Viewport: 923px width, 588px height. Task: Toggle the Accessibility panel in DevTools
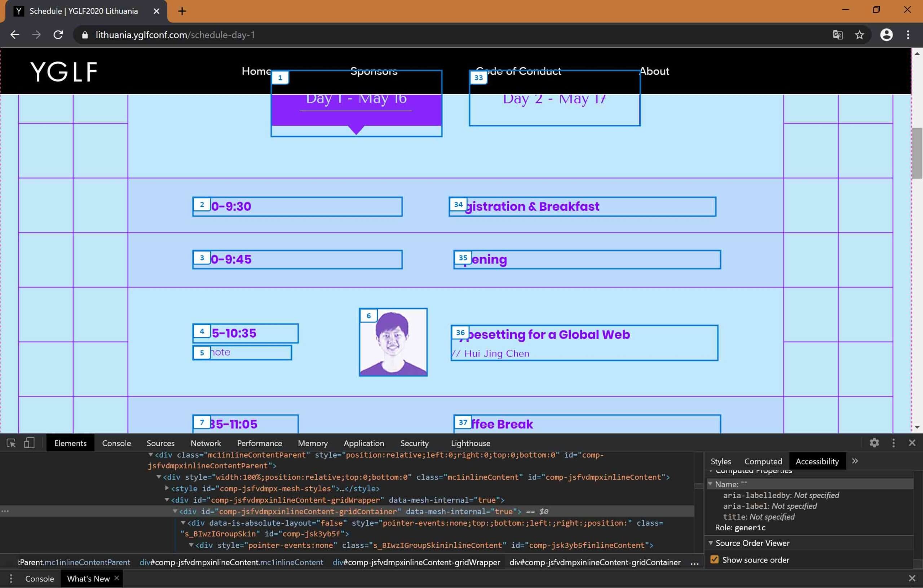pyautogui.click(x=818, y=460)
